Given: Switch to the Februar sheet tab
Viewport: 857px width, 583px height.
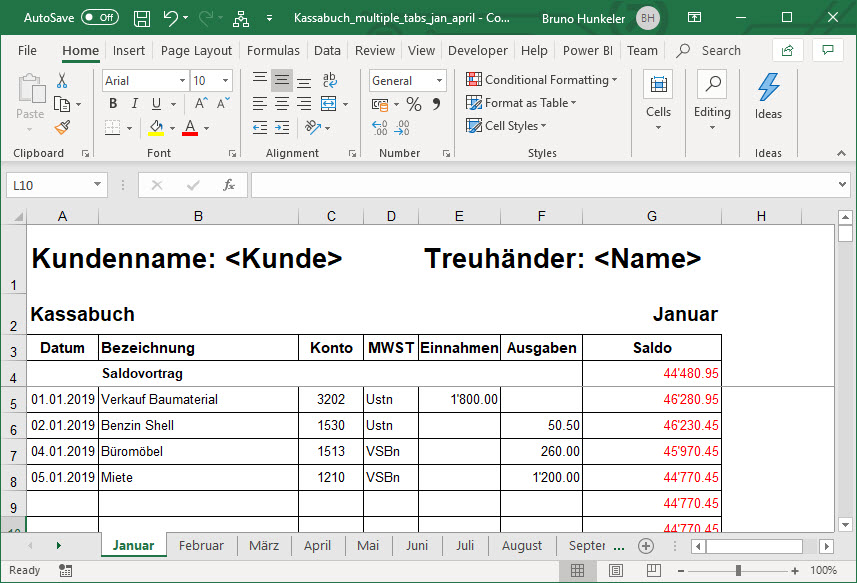Looking at the screenshot, I should [x=201, y=546].
